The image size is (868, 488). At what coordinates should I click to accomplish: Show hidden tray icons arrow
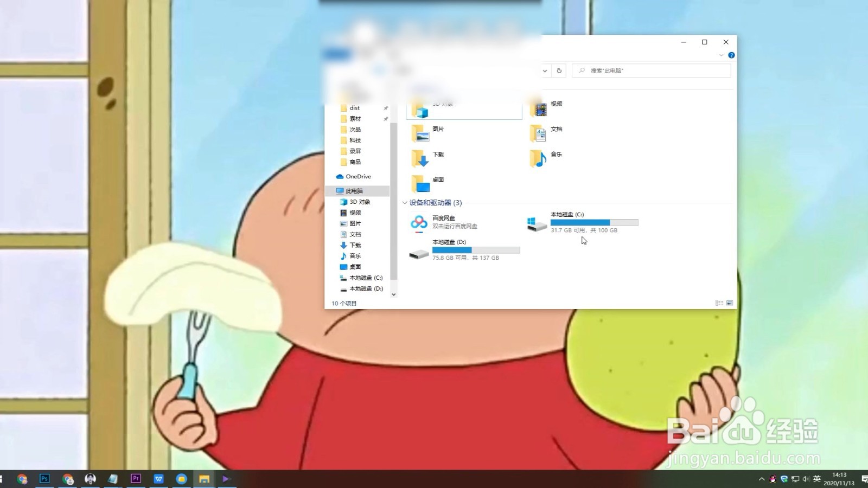[762, 479]
